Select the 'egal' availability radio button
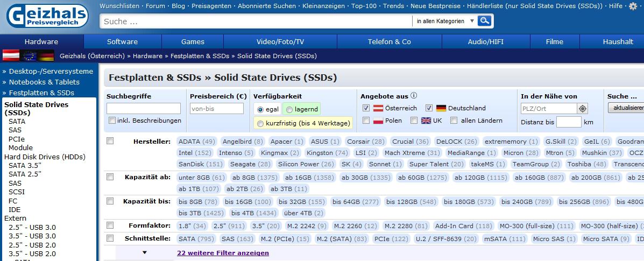 pyautogui.click(x=260, y=109)
